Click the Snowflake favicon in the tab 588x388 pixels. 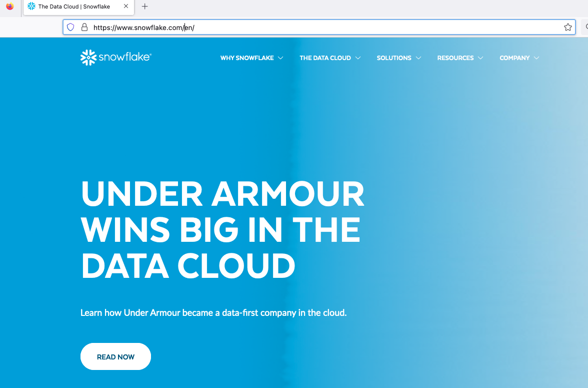click(31, 7)
